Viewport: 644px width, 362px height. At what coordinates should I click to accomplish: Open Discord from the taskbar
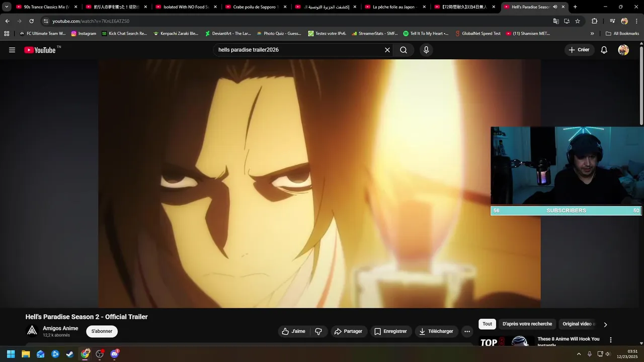click(x=114, y=354)
